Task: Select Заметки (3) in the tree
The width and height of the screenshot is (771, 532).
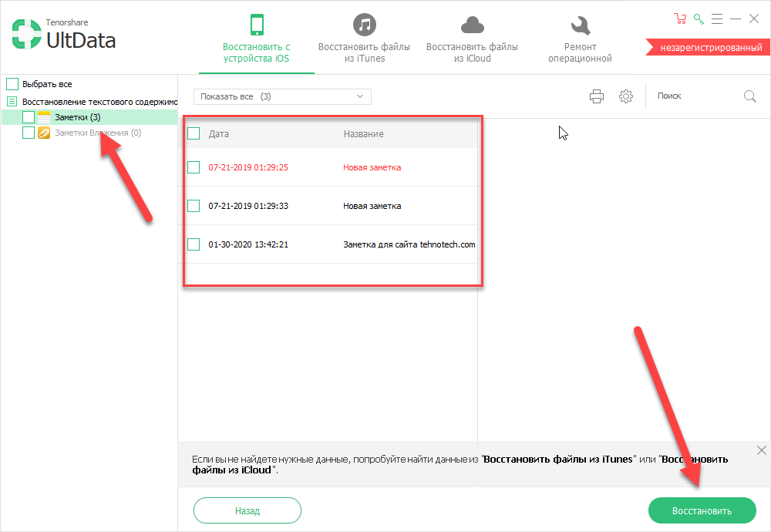Action: click(78, 117)
